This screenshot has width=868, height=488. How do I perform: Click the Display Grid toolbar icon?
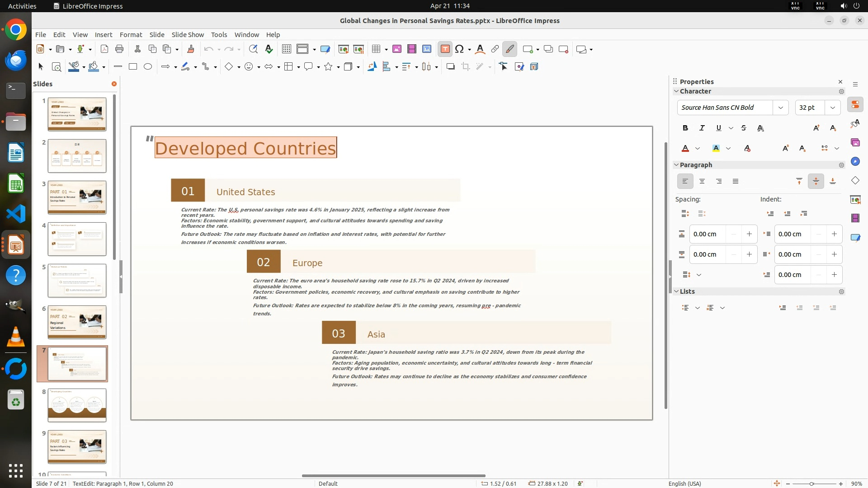click(x=286, y=49)
